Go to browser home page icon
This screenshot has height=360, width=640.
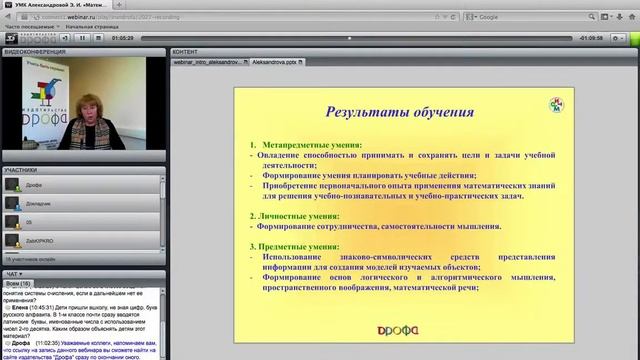point(632,17)
